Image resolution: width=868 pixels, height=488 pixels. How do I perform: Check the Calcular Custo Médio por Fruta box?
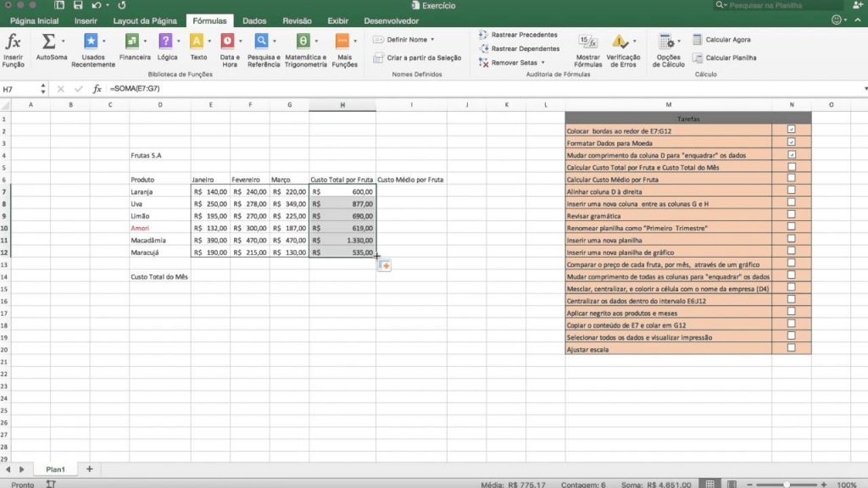click(790, 180)
